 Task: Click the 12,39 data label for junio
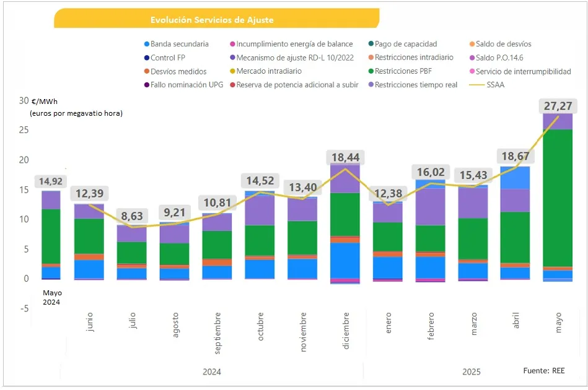click(x=90, y=193)
